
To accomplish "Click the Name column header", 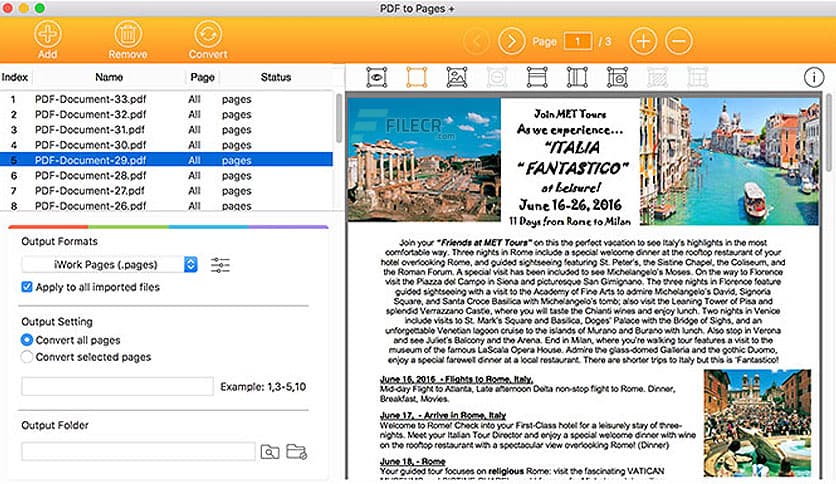I will [x=109, y=77].
